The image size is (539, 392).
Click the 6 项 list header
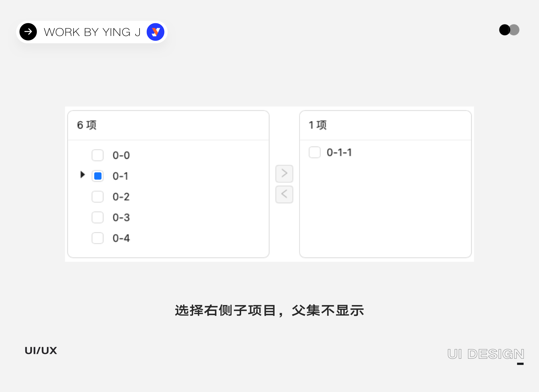(x=87, y=125)
